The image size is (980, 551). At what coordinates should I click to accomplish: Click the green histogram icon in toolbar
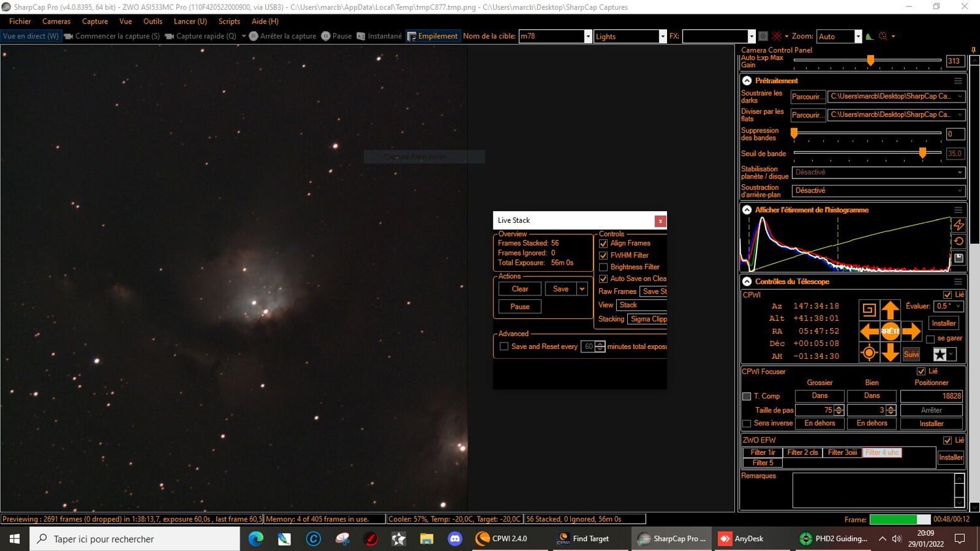click(870, 37)
